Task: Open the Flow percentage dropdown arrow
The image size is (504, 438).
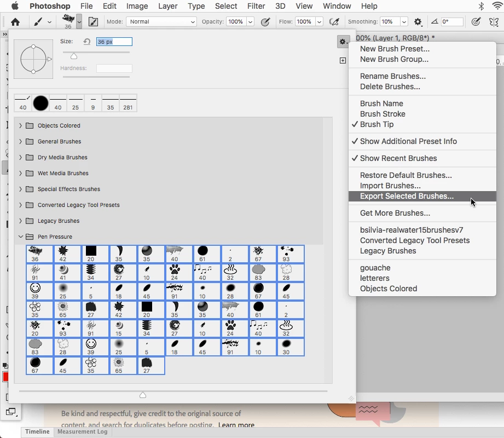Action: (319, 22)
